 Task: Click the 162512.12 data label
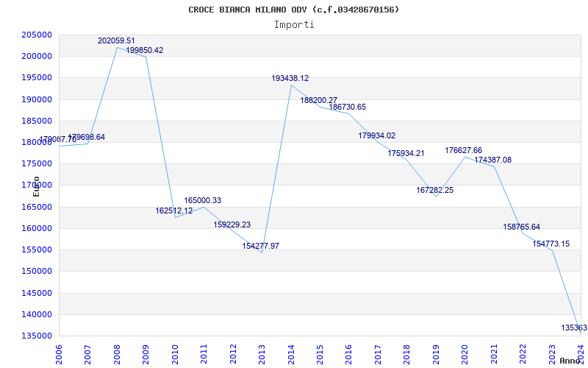pos(174,210)
